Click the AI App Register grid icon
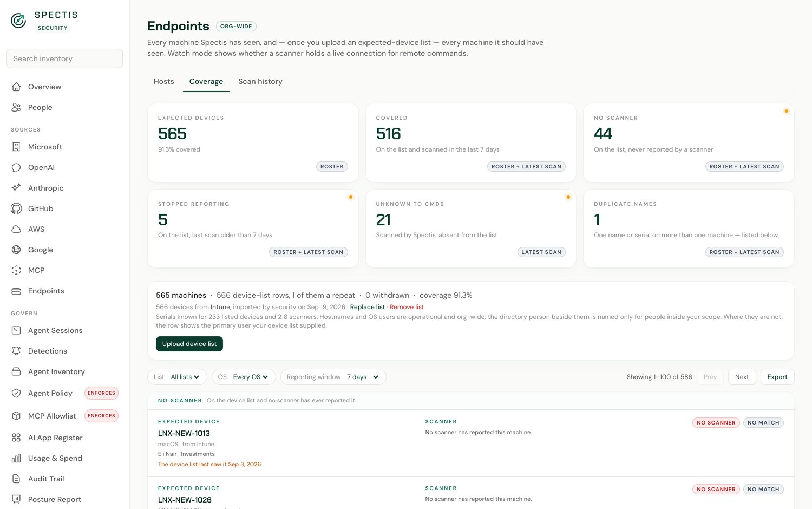The image size is (812, 509). 16,438
